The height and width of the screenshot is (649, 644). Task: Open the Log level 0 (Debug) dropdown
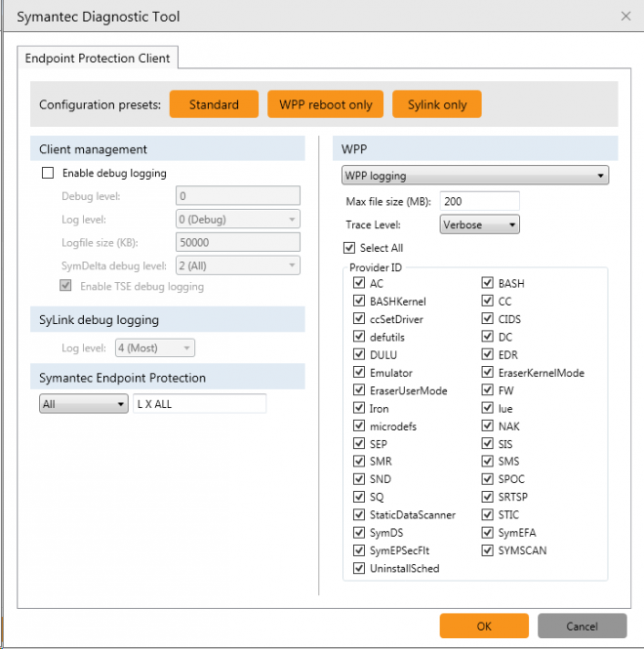(x=238, y=219)
